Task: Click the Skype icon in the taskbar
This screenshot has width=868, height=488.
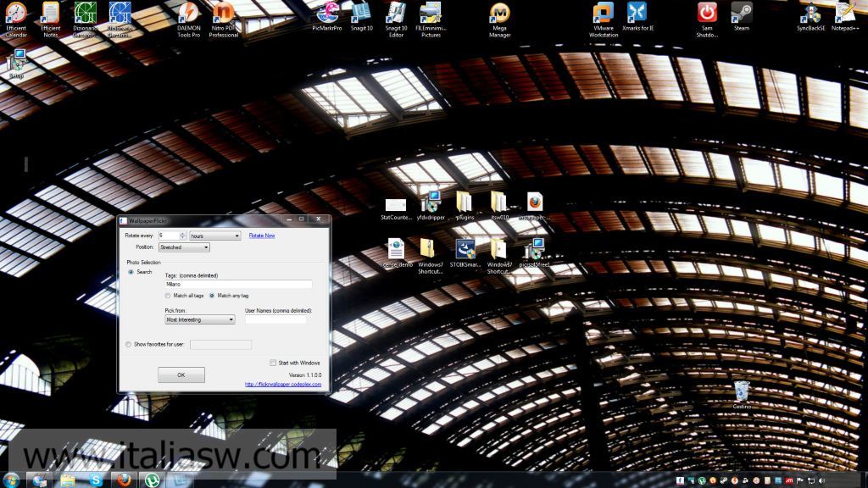Action: pos(96,480)
